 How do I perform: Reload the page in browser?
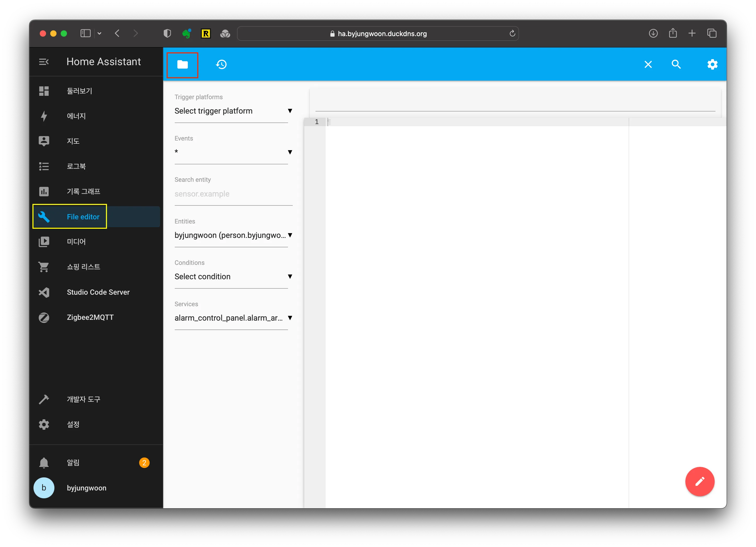(512, 33)
